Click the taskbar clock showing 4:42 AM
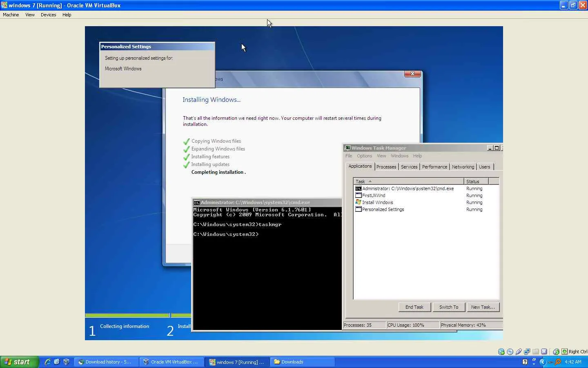The width and height of the screenshot is (588, 368). click(573, 362)
